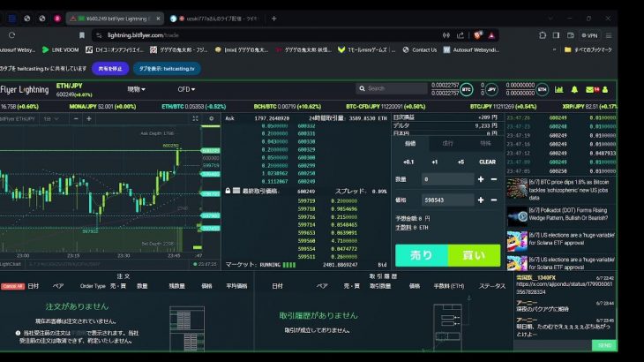This screenshot has height=362, width=644.
Task: Open the 現物 market dropdown
Action: (138, 89)
